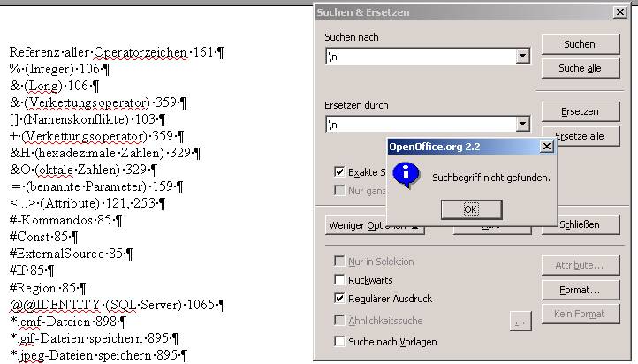Viewport: 638px width, 364px height.
Task: Click the line '#ExternalSource 85'
Action: click(x=71, y=254)
